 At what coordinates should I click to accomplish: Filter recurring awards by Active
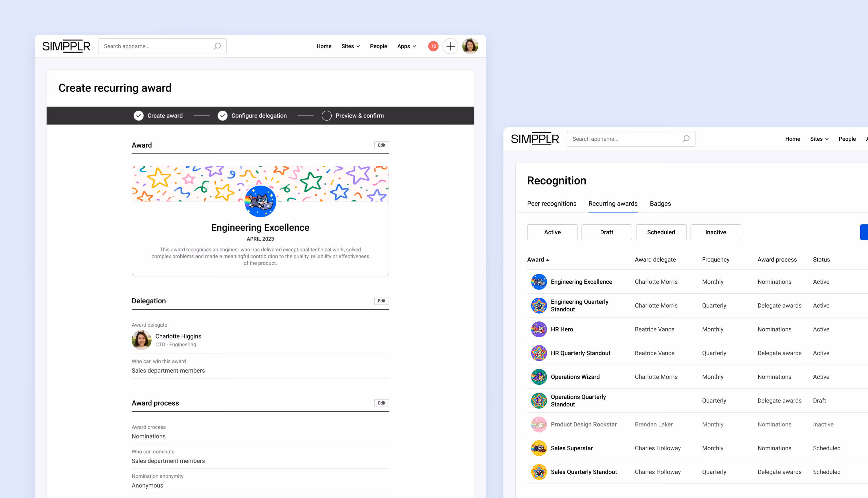coord(552,232)
